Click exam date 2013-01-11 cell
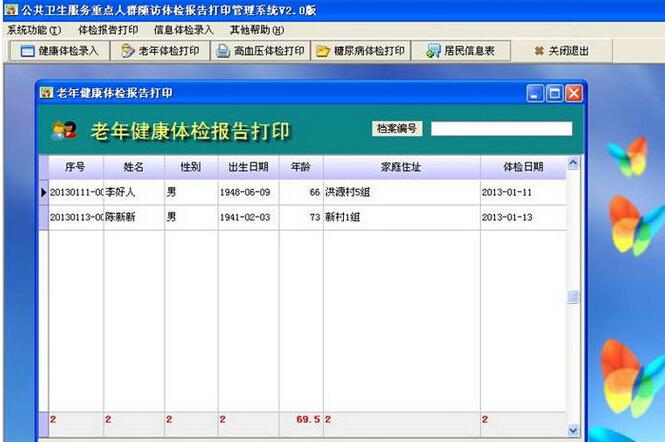 click(x=523, y=192)
